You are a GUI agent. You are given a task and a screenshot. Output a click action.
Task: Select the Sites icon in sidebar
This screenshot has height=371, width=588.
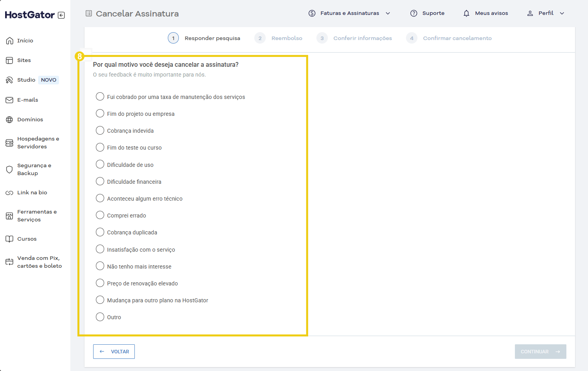9,60
